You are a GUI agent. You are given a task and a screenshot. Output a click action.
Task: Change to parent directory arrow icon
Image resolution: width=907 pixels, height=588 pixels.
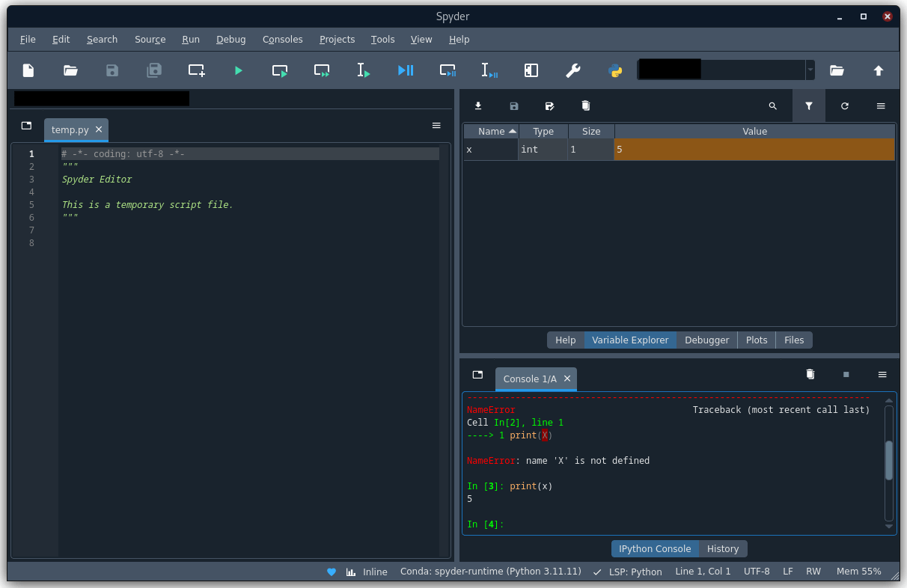tap(879, 70)
